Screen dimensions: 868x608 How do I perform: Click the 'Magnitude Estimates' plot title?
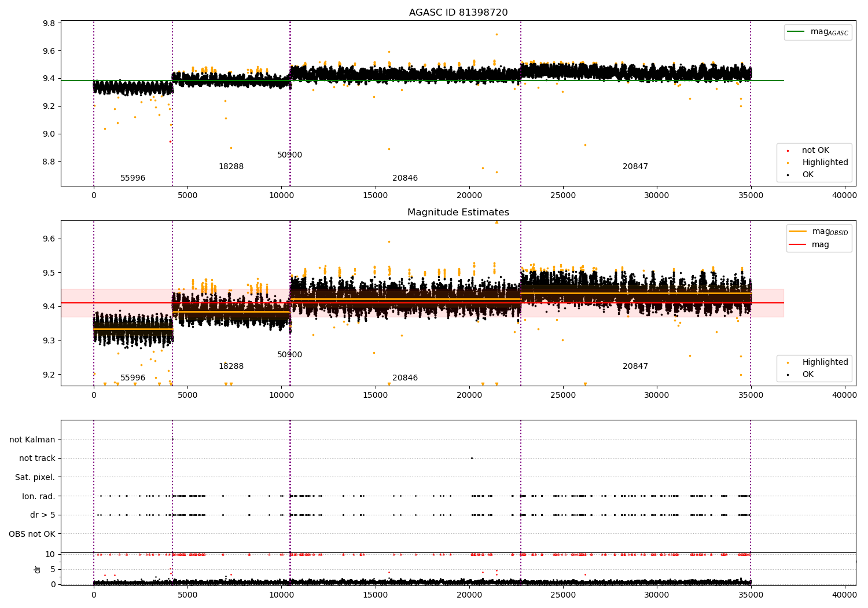(458, 213)
